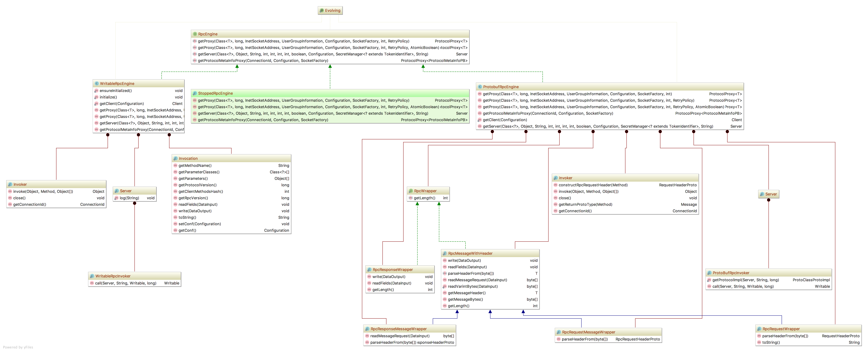Click the RpcRequestMessageWrapper title text

pos(588,332)
